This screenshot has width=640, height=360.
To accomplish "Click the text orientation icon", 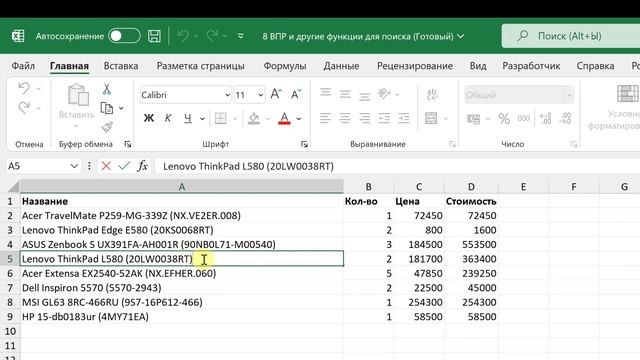I will point(384,94).
